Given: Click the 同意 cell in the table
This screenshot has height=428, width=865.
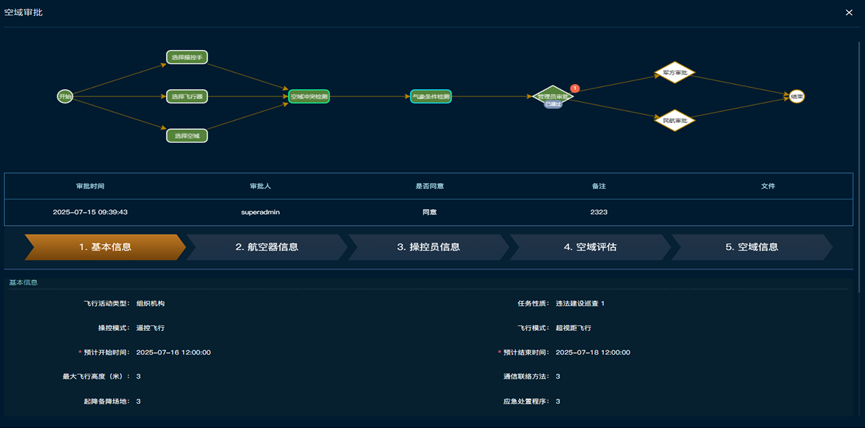Looking at the screenshot, I should [x=430, y=212].
